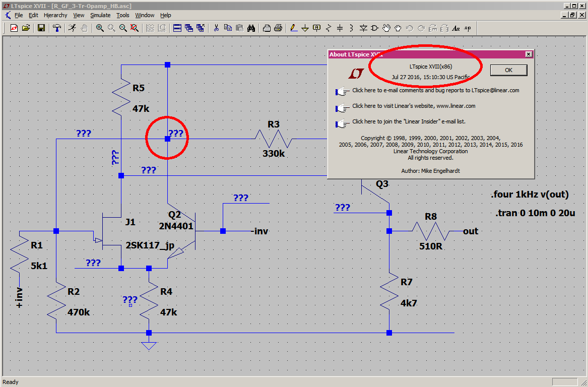Image resolution: width=588 pixels, height=387 pixels.
Task: Open the Simulate menu
Action: point(100,15)
